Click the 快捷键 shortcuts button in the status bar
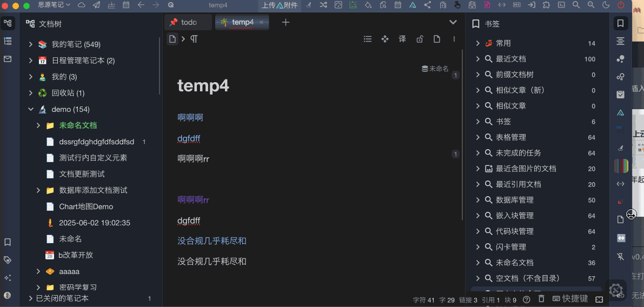 [x=570, y=299]
